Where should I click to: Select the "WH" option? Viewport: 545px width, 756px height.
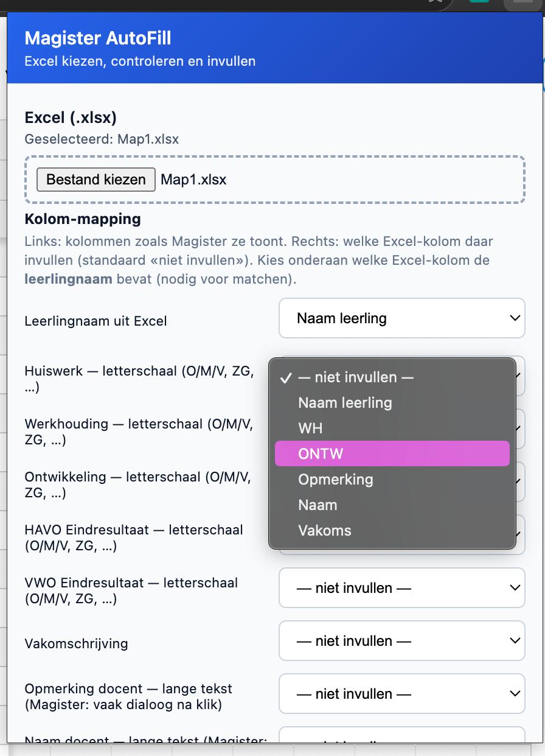(310, 428)
